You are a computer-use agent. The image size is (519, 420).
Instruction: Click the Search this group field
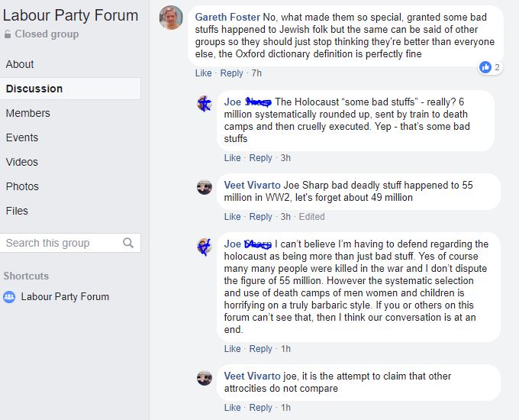(x=61, y=243)
